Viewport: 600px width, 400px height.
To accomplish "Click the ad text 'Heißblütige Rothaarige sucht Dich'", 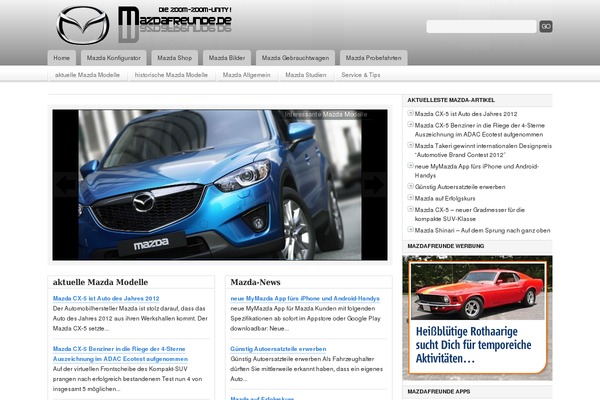I will point(473,345).
